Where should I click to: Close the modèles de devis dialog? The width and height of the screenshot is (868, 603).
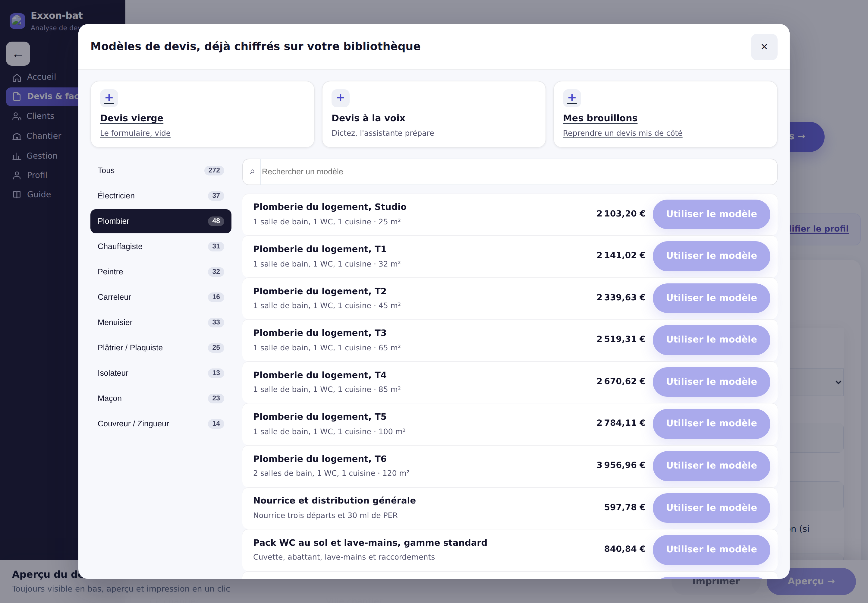pos(764,47)
